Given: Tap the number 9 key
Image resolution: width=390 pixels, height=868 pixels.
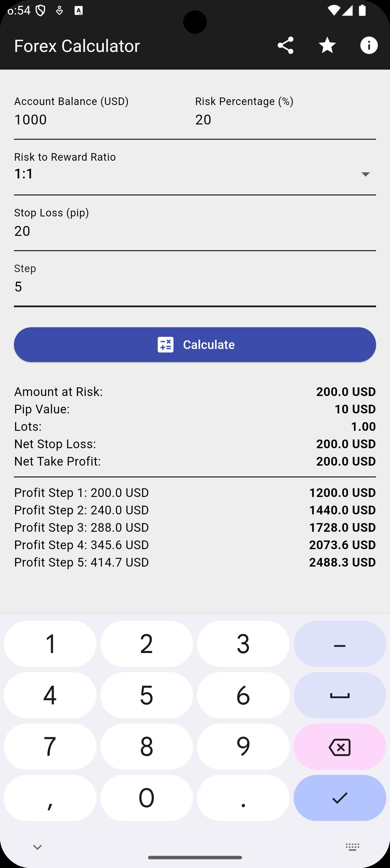Looking at the screenshot, I should [x=243, y=746].
